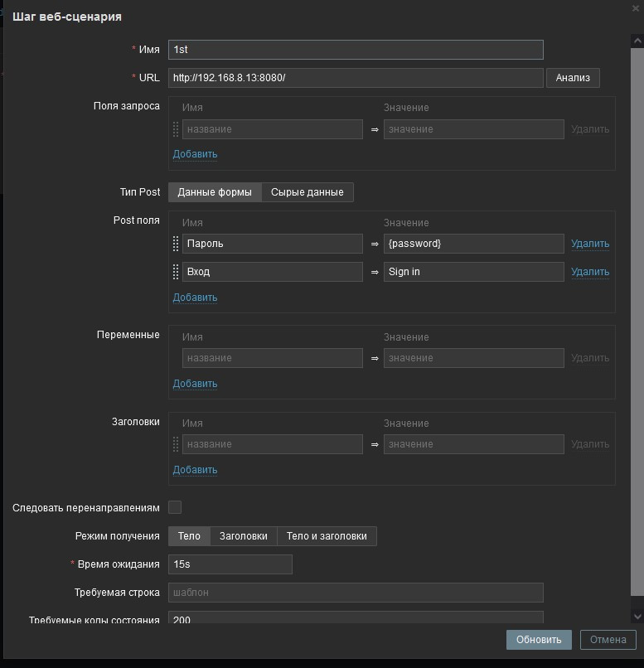Click the URL input field
The width and height of the screenshot is (644, 668).
tap(356, 78)
